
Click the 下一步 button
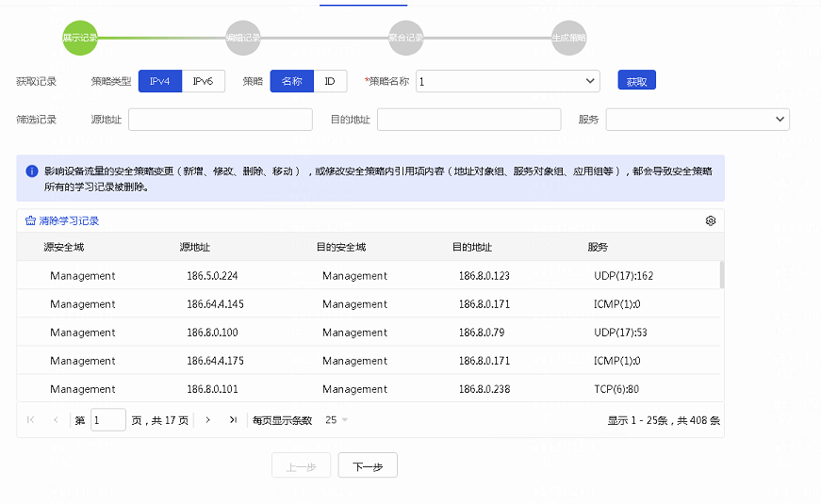tap(368, 466)
